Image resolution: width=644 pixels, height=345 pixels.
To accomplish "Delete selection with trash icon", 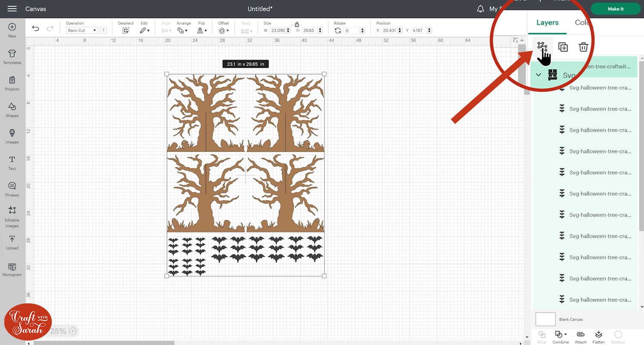I will pyautogui.click(x=583, y=47).
